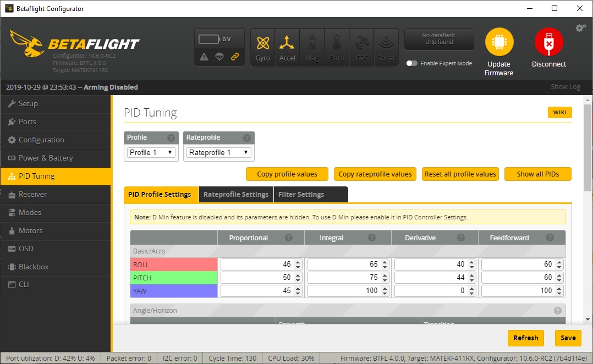The width and height of the screenshot is (593, 364).
Task: Open the Ports tab in sidebar
Action: (x=56, y=122)
